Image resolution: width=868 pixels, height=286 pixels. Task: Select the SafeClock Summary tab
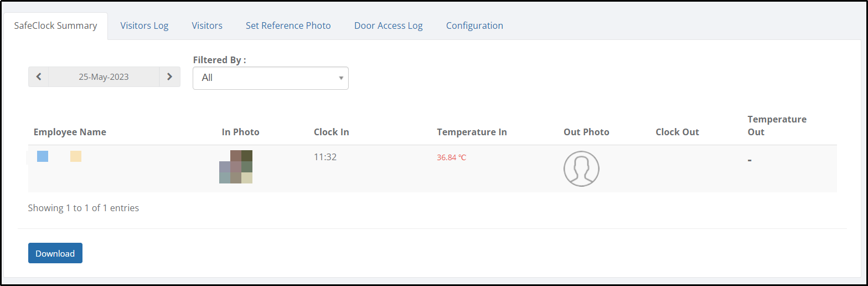coord(55,25)
